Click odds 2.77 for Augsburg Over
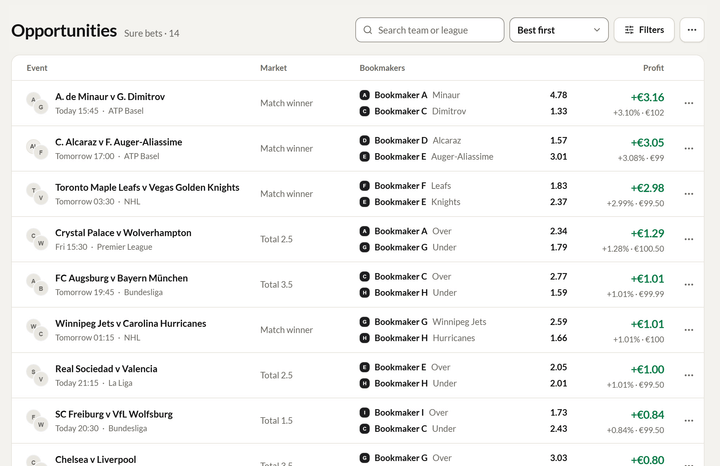 click(x=558, y=276)
